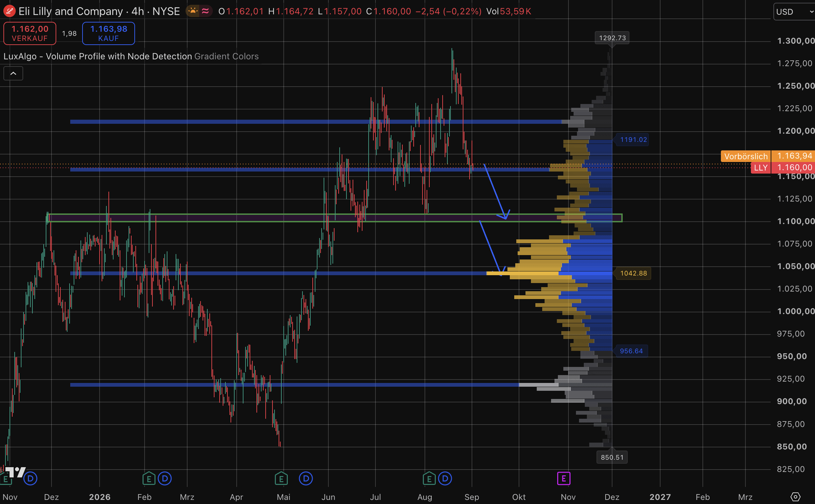Click the pre-market sun status icon
815x504 pixels.
pyautogui.click(x=193, y=11)
